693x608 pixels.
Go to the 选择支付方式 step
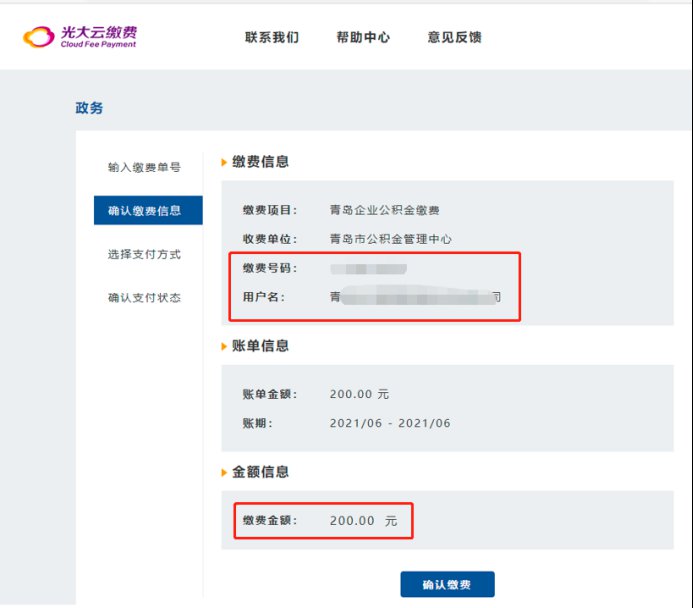144,254
